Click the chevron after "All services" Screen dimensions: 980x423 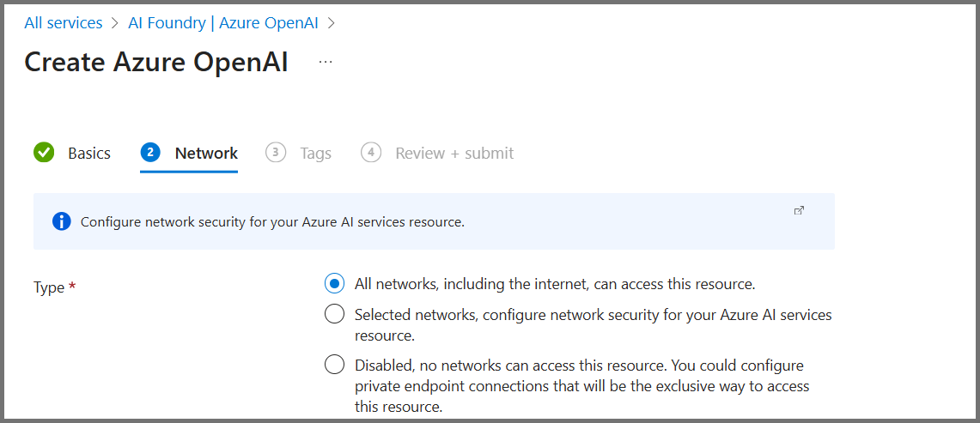coord(115,23)
